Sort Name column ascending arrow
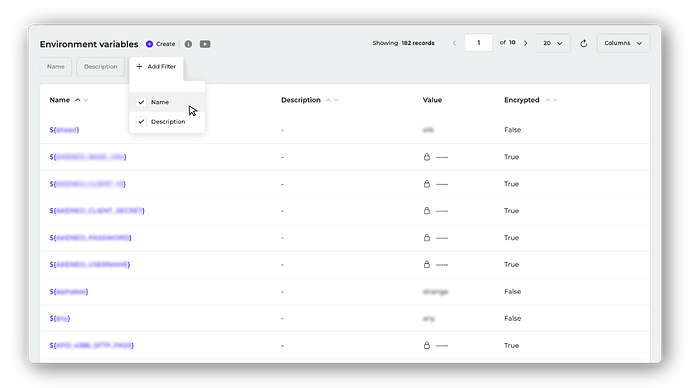690x388 pixels. click(78, 100)
